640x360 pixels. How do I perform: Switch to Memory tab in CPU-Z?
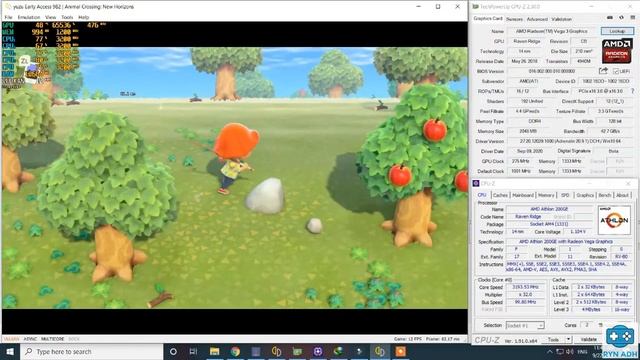[x=546, y=196]
